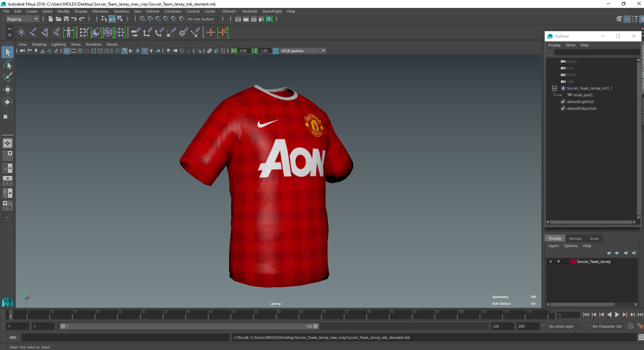
Task: Create a new scene from status line
Action: [50, 19]
